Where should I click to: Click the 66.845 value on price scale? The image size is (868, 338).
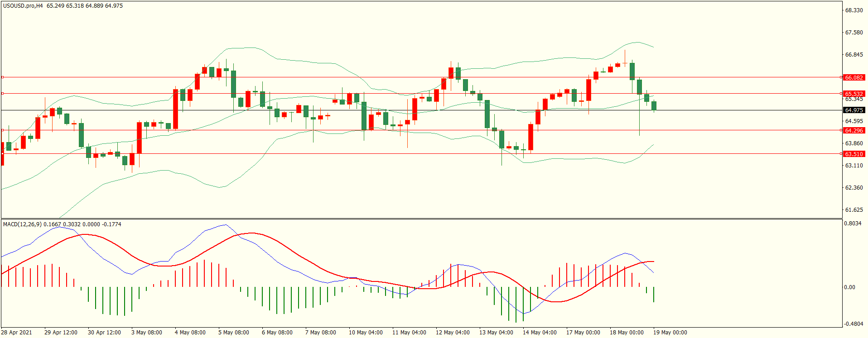(854, 54)
